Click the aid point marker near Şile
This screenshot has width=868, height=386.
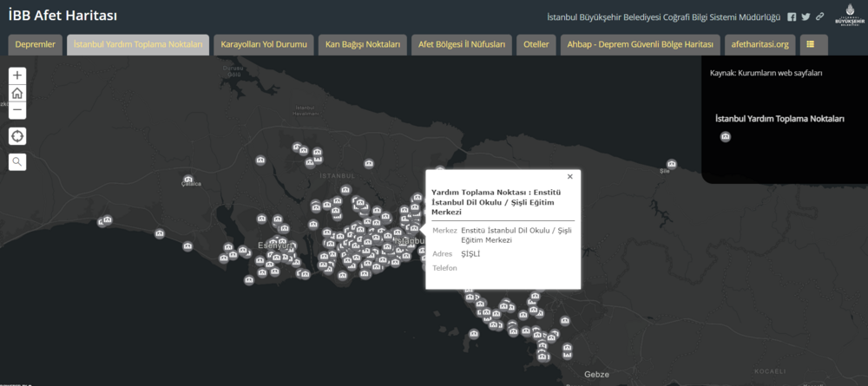click(672, 164)
